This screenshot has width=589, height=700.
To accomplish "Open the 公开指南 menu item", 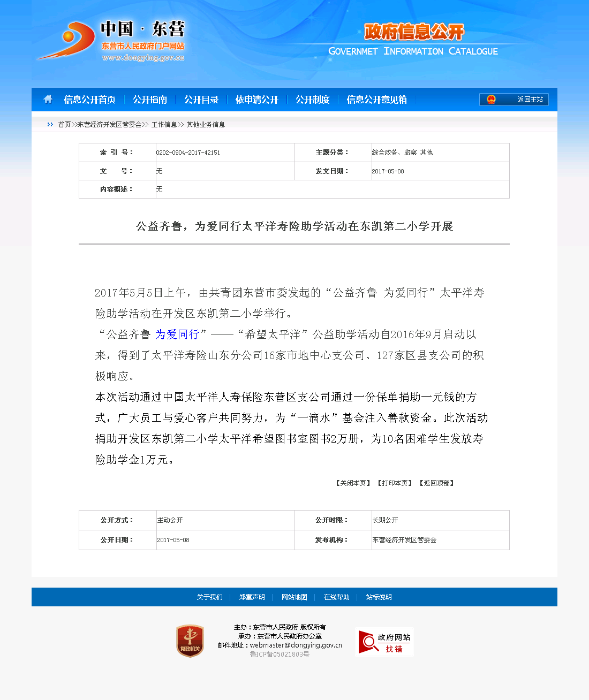I will [150, 100].
